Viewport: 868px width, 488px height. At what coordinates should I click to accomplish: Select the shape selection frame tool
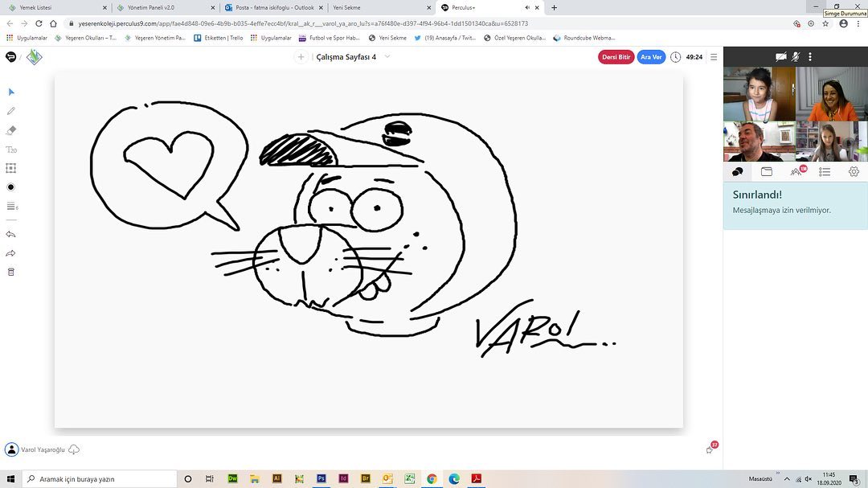click(x=11, y=168)
